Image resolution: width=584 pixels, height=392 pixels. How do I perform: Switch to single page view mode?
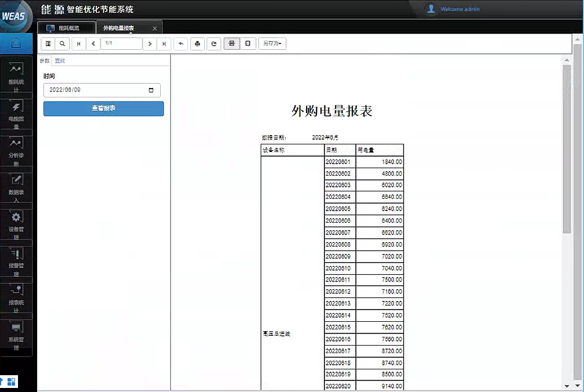pyautogui.click(x=248, y=43)
